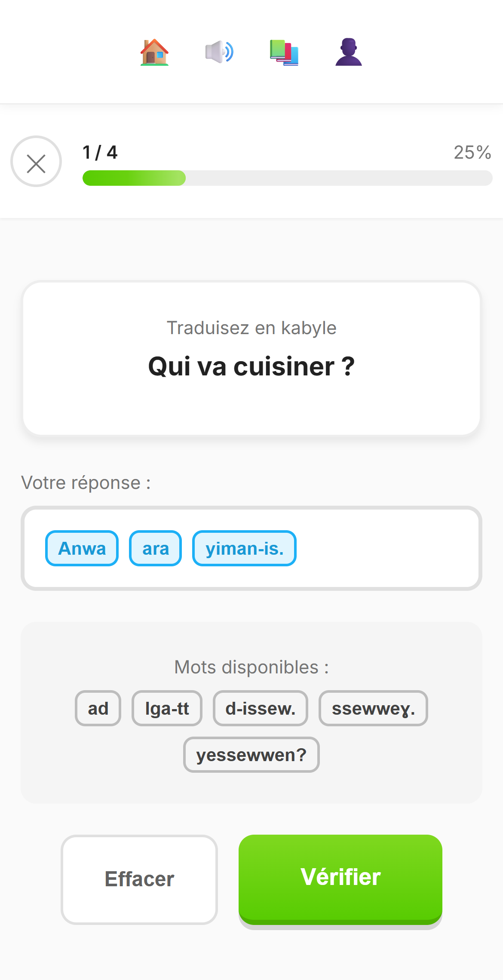Image resolution: width=503 pixels, height=980 pixels.
Task: Select the word "yessewwen?"
Action: tap(252, 755)
